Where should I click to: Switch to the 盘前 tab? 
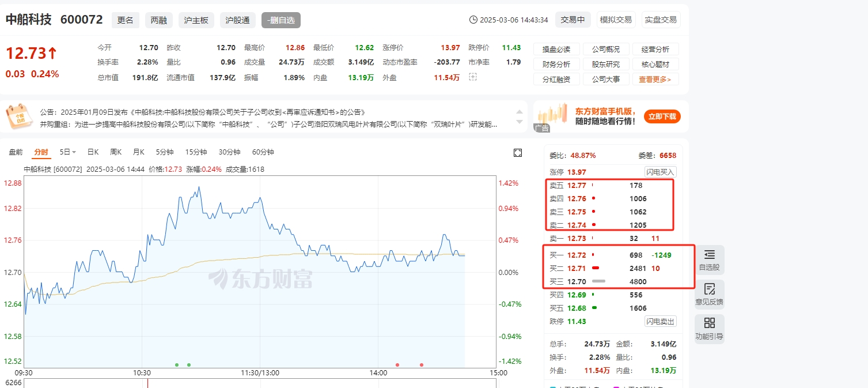(16, 152)
